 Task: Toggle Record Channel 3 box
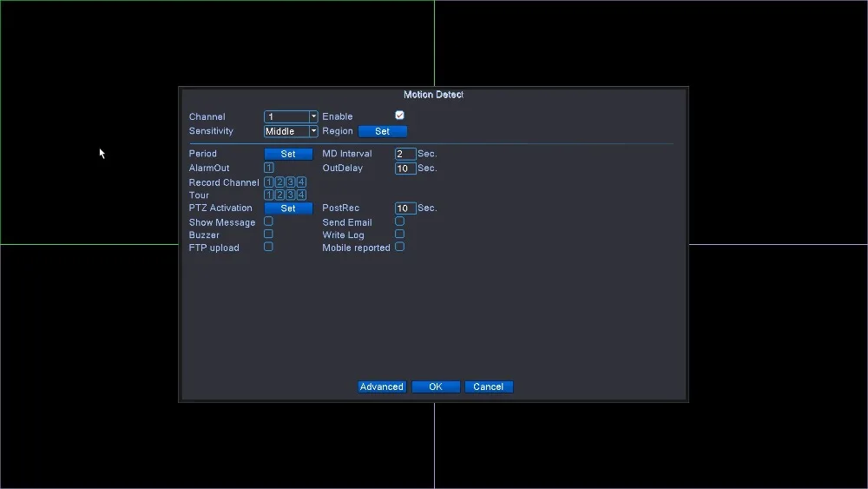click(x=291, y=182)
